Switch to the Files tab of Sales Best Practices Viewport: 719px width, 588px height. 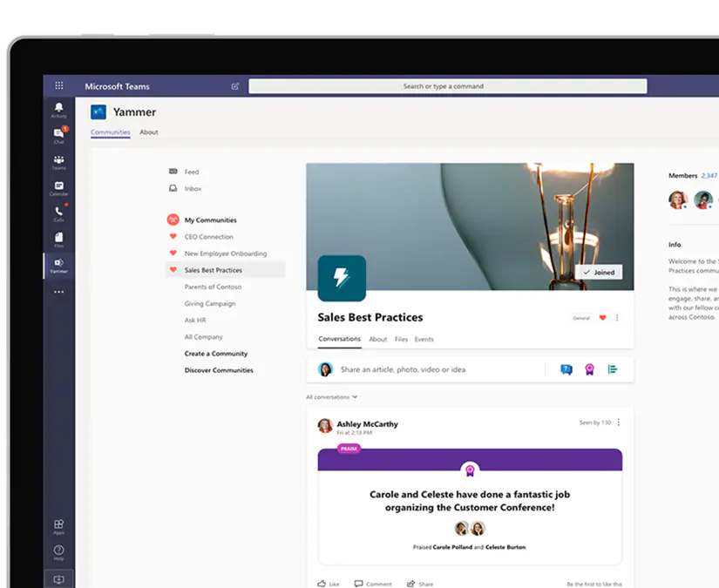coord(400,339)
